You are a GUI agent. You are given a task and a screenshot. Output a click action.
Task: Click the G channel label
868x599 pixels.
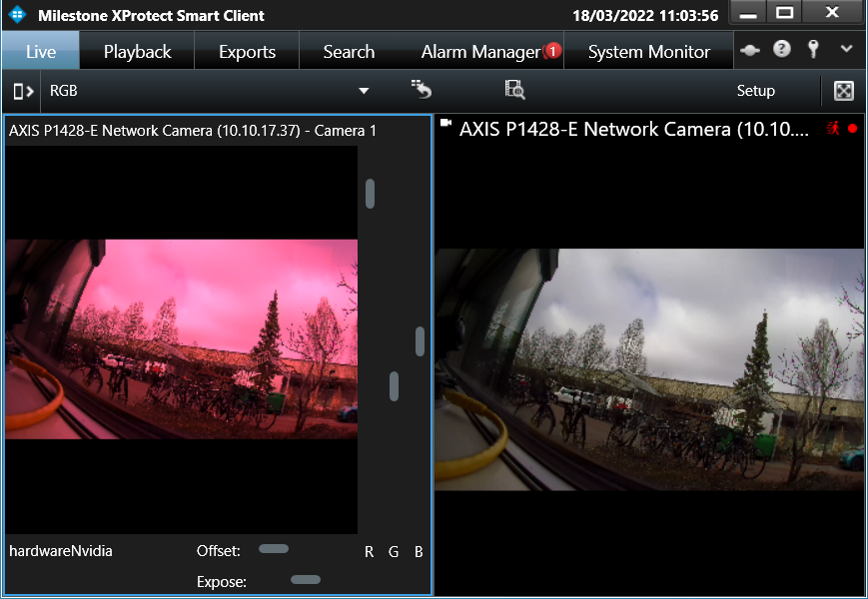[x=394, y=551]
